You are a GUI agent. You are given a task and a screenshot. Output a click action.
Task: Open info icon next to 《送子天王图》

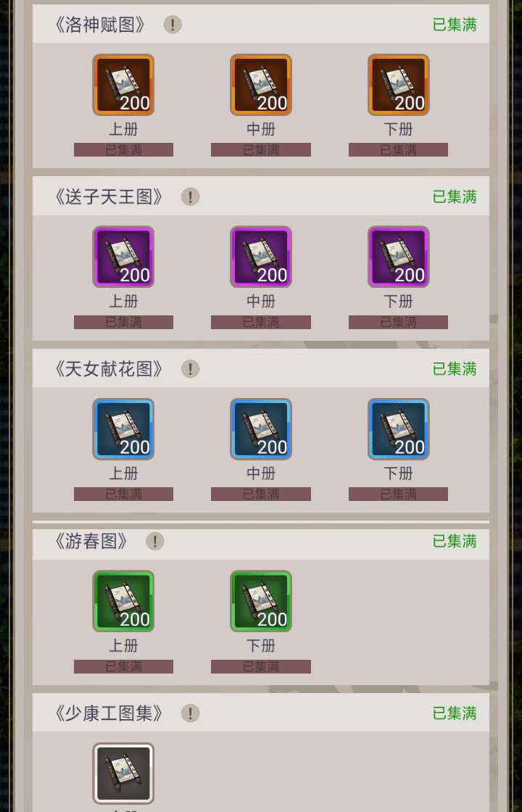tap(190, 196)
